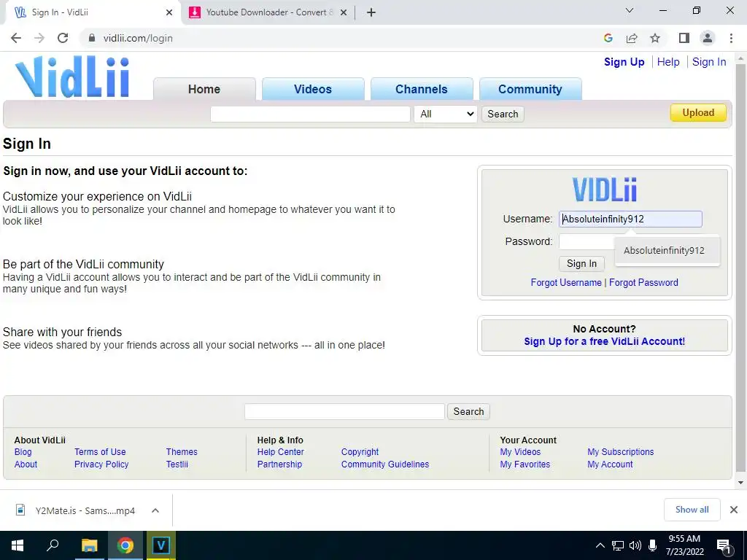This screenshot has height=560, width=747.
Task: Click Chrome icon in taskbar
Action: point(125,545)
